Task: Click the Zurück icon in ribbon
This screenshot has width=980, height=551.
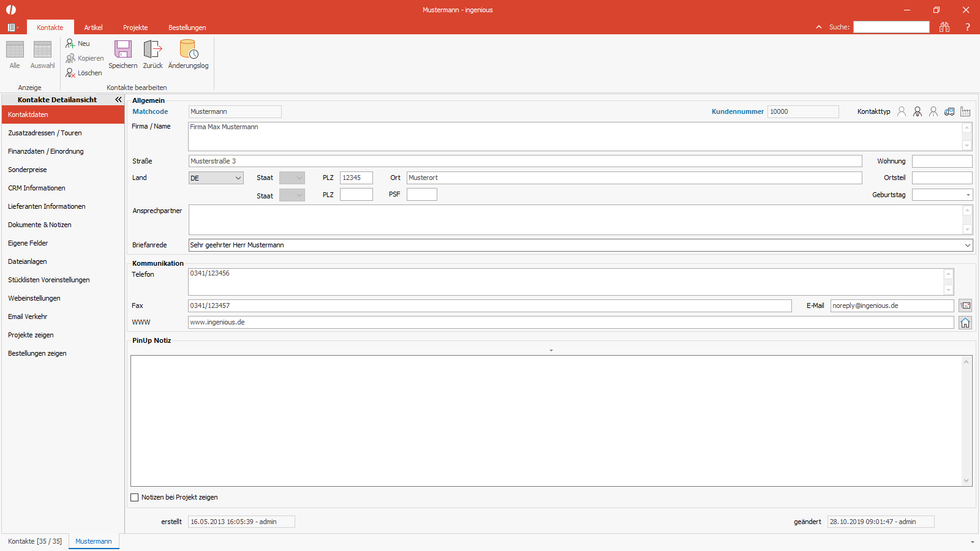Action: [153, 49]
